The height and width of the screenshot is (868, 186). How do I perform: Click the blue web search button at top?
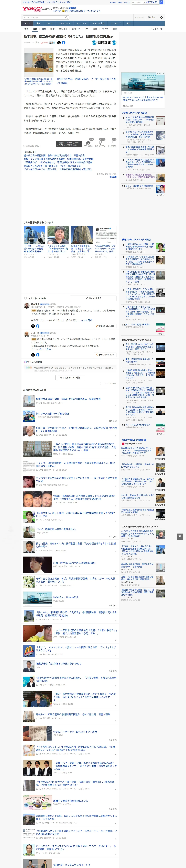click(x=161, y=2)
